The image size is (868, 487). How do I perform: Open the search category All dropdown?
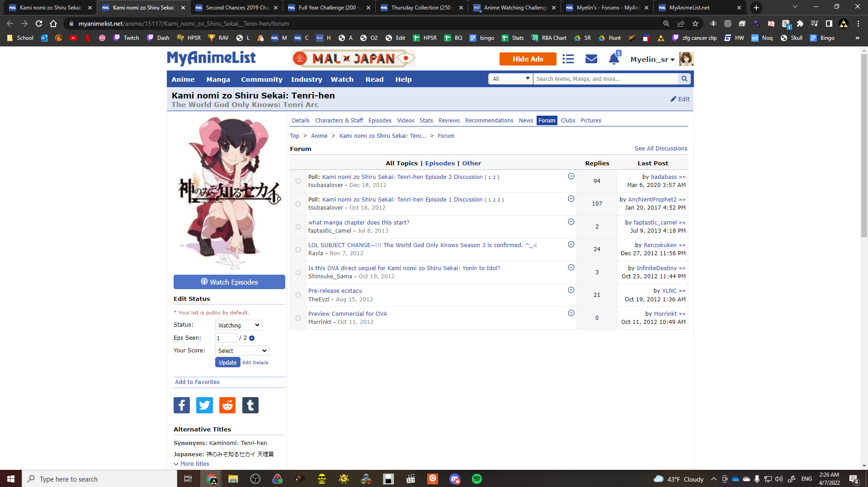tap(511, 79)
